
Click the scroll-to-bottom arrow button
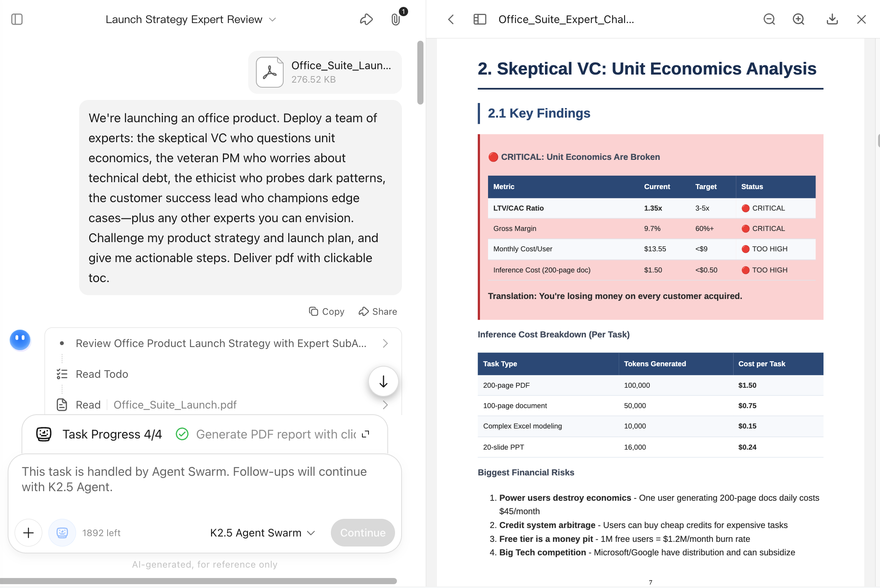[383, 382]
